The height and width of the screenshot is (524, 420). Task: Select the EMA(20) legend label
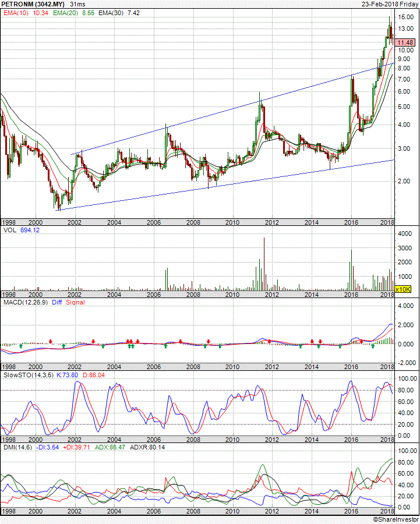pyautogui.click(x=65, y=13)
